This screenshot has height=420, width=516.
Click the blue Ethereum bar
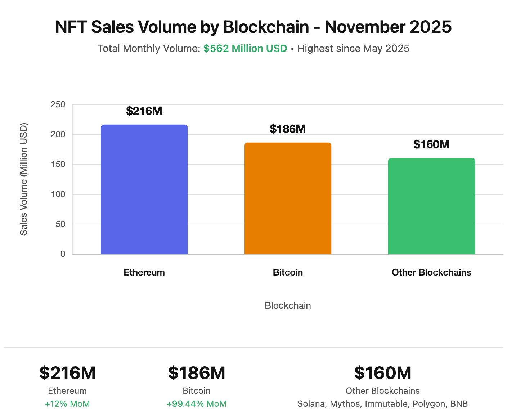coord(144,189)
